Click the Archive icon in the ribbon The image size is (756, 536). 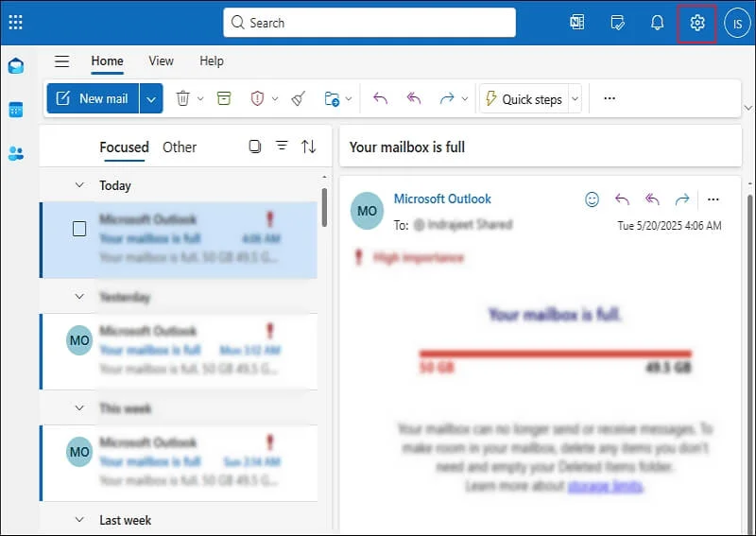pyautogui.click(x=224, y=98)
